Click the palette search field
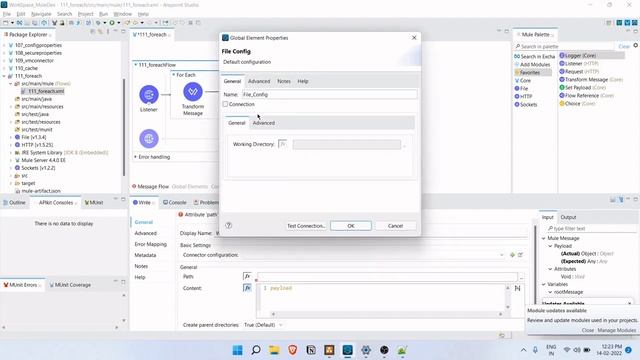This screenshot has height=360, width=640. pos(565,47)
